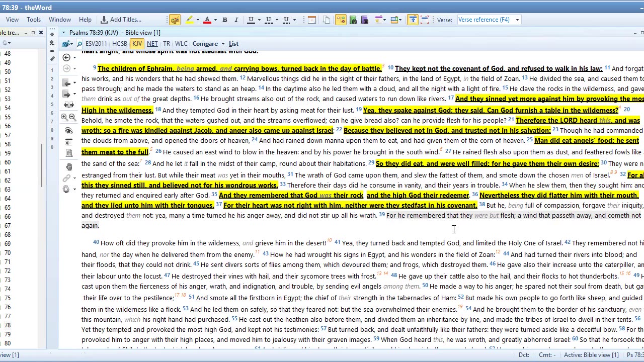This screenshot has height=362, width=644.
Task: Close the left Bible tree panel
Action: pyautogui.click(x=41, y=33)
